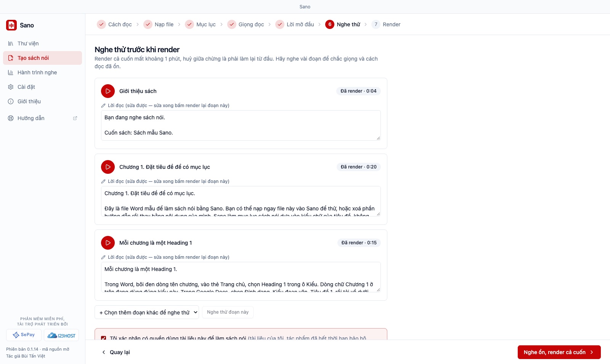Go to Lời mở đầu step

click(x=295, y=24)
